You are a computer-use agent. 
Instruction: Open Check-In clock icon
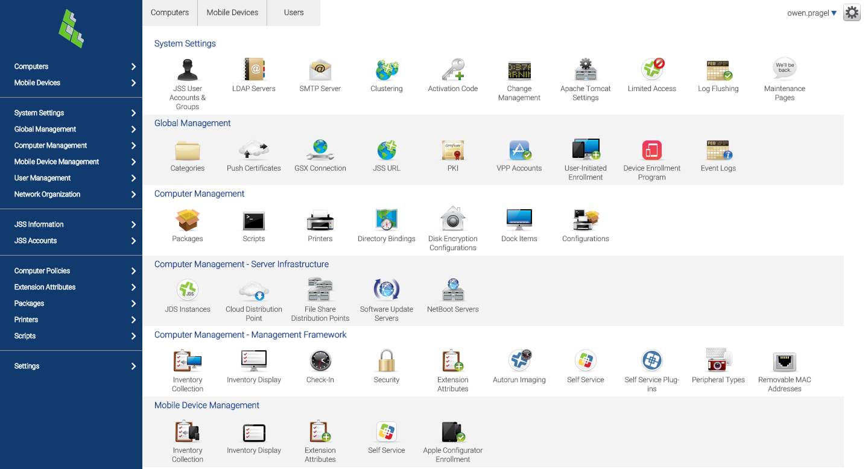[x=320, y=361]
